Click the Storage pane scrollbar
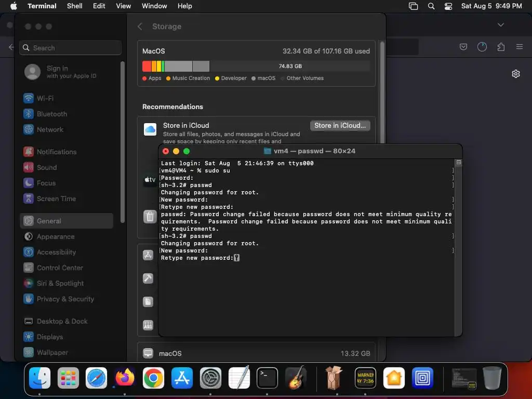Screen dimensions: 532x399 [382, 92]
